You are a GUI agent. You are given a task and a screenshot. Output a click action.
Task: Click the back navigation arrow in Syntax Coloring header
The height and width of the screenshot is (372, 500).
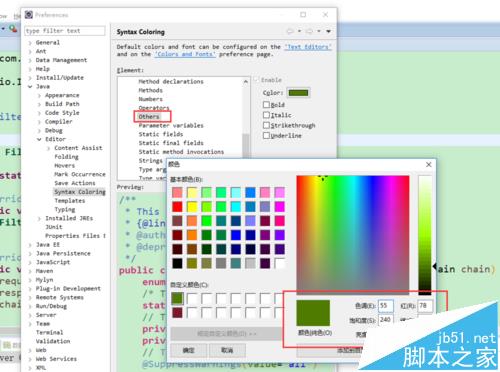(290, 31)
